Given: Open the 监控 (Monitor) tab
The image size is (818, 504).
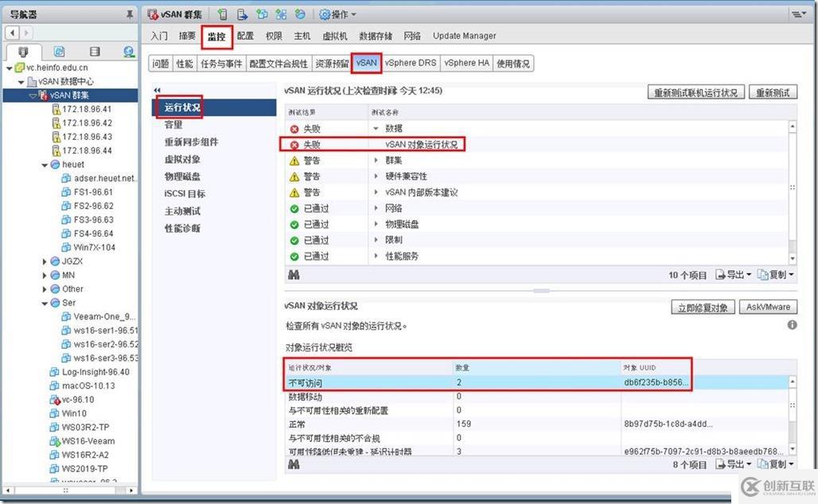Looking at the screenshot, I should click(x=216, y=36).
